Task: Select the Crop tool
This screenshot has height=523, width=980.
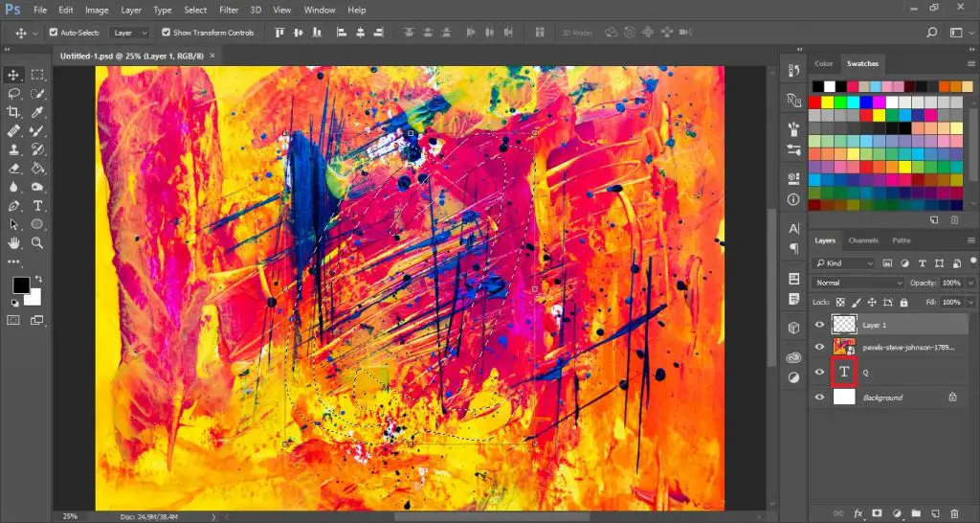Action: pyautogui.click(x=13, y=112)
